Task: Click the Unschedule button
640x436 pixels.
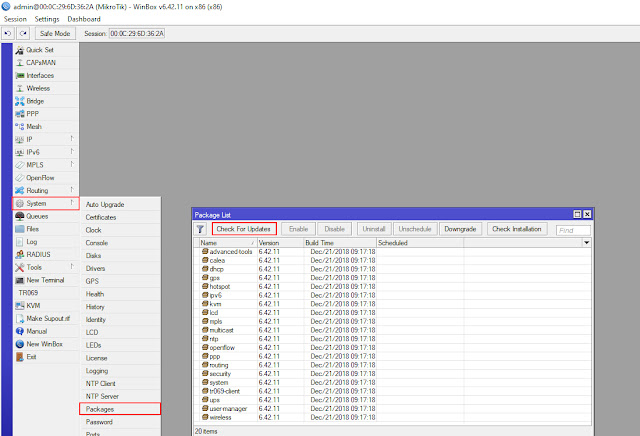Action: (x=415, y=229)
